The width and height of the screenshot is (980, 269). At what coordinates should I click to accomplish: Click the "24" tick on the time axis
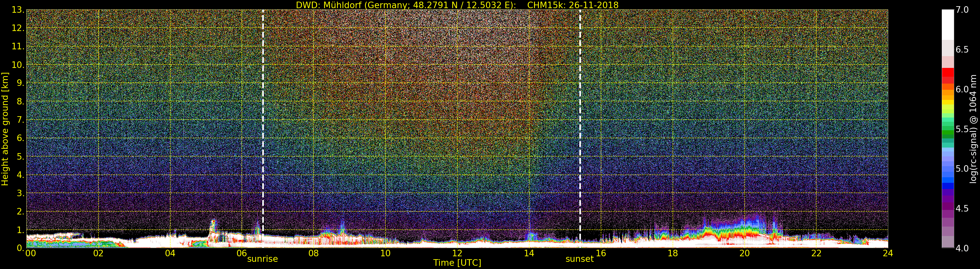(888, 253)
